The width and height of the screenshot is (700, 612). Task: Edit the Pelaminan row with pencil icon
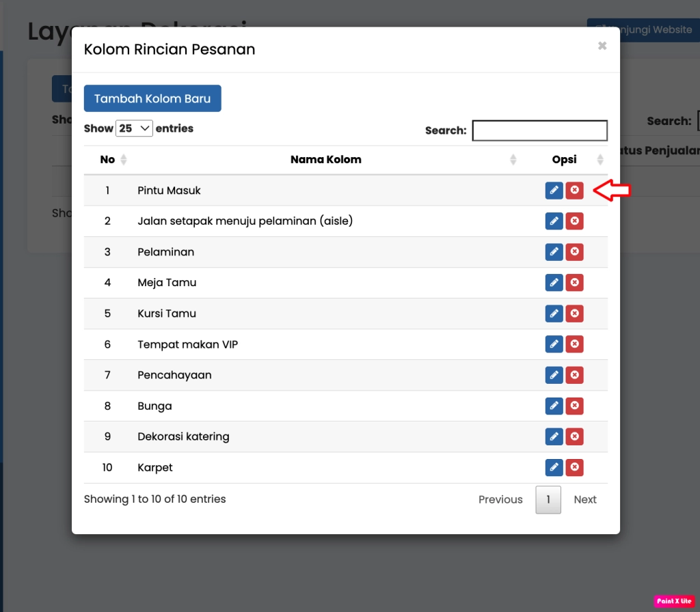(x=554, y=252)
